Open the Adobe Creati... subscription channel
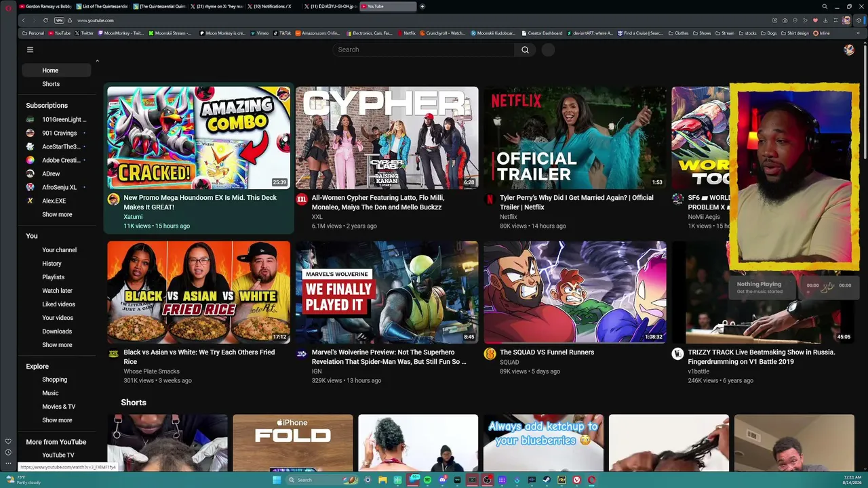Image resolution: width=868 pixels, height=488 pixels. point(56,160)
